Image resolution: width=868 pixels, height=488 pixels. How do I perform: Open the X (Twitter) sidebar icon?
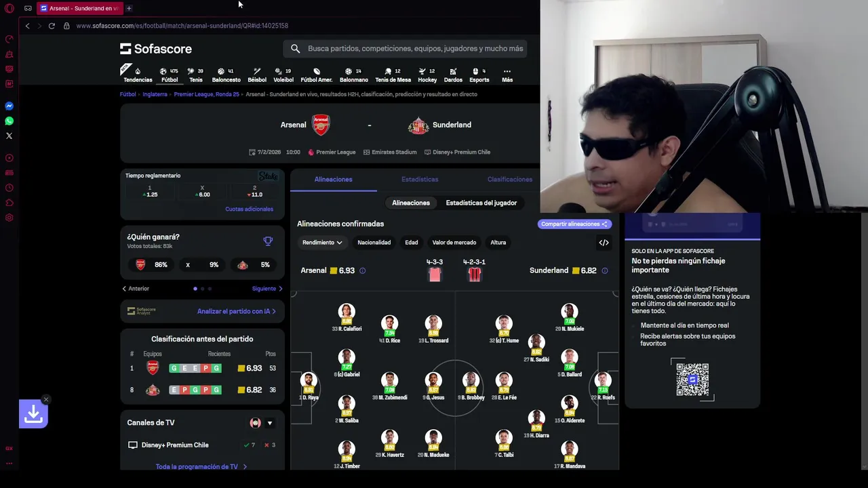tap(9, 136)
